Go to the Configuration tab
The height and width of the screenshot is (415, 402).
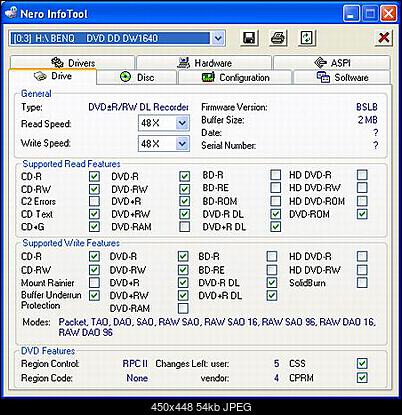[235, 77]
